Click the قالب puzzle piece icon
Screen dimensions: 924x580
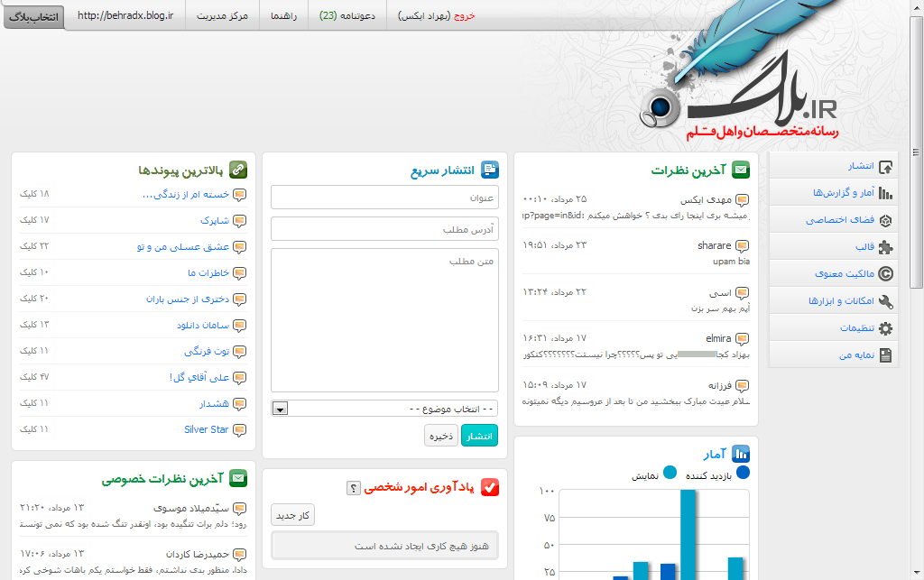886,247
